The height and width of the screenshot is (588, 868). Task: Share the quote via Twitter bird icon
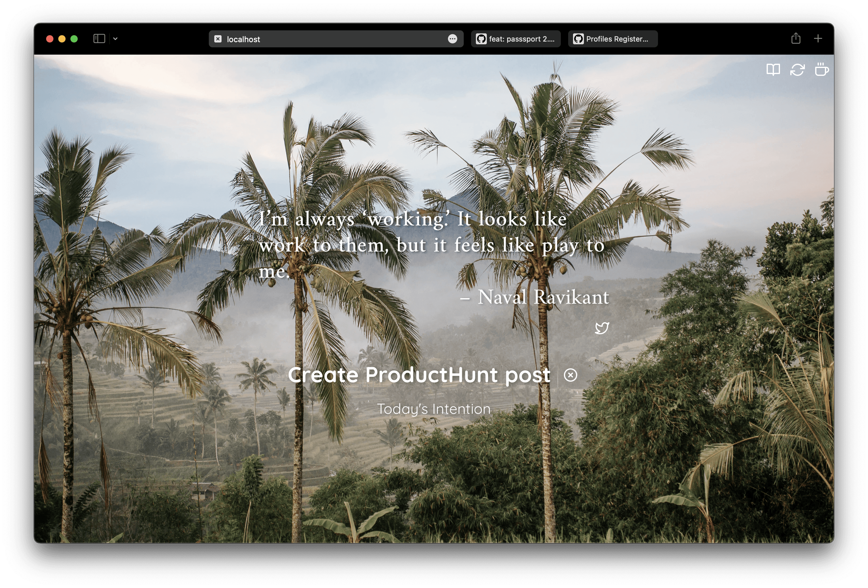tap(602, 328)
